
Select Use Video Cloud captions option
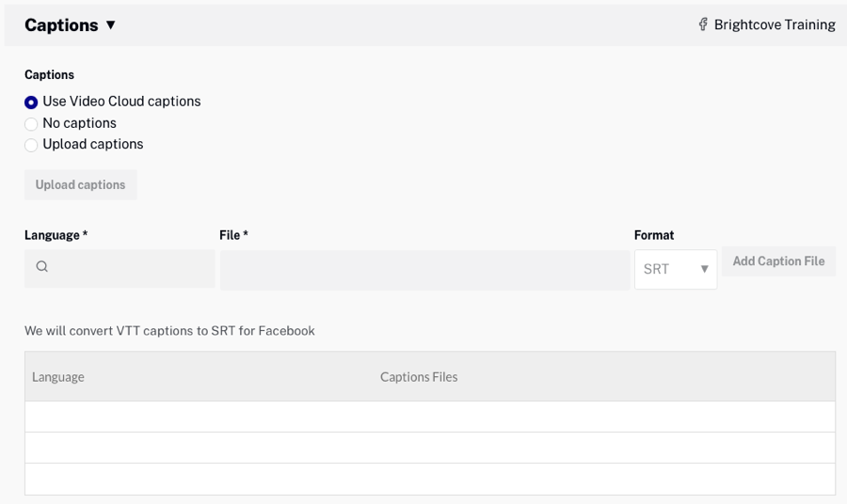[31, 102]
